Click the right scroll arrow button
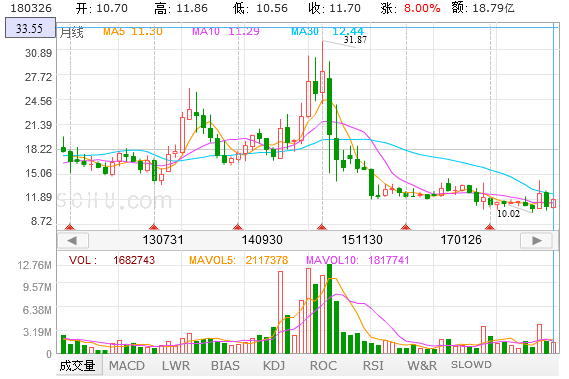This screenshot has height=379, width=569. click(536, 240)
